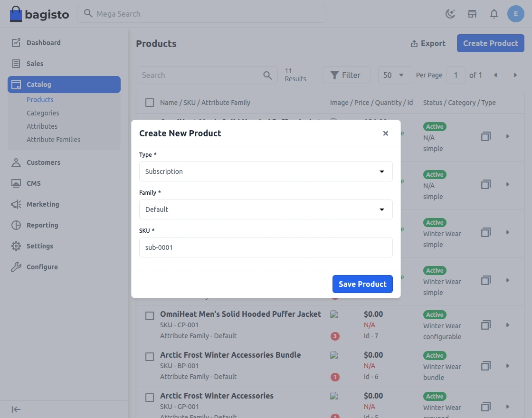
Task: Click inside the SKU field containing sub-0001
Action: pyautogui.click(x=266, y=247)
